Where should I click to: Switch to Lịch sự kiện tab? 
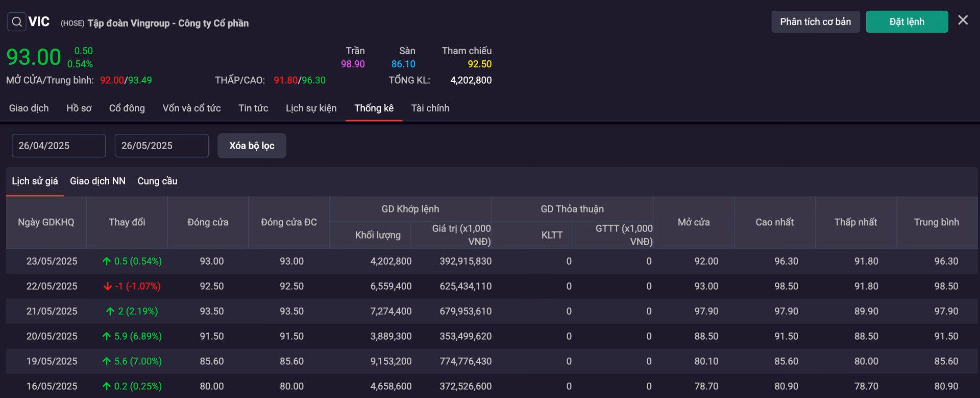pyautogui.click(x=311, y=108)
